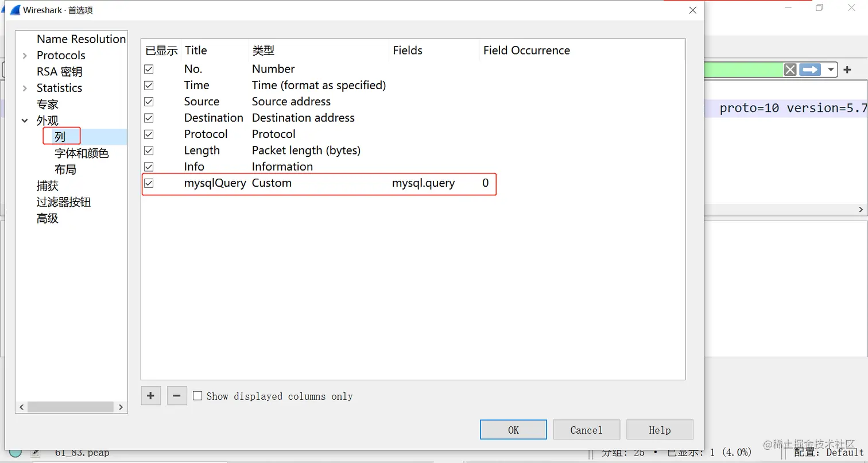Click the preferences tree horizontal scrollbar thumb
The width and height of the screenshot is (868, 463).
click(x=70, y=407)
